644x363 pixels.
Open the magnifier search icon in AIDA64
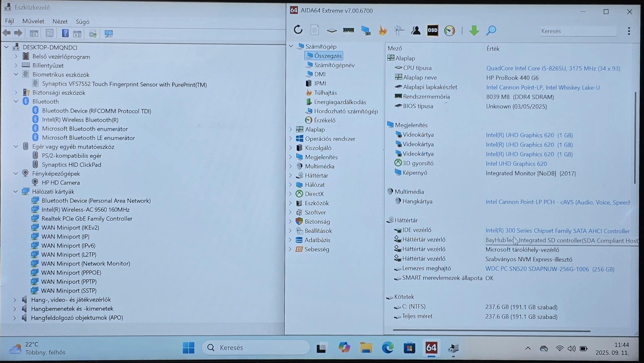coord(491,31)
